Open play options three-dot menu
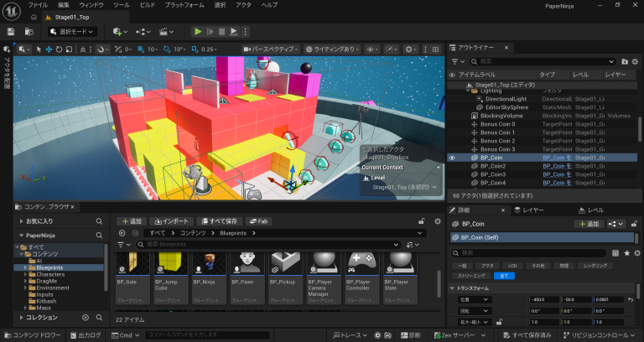Image resolution: width=644 pixels, height=342 pixels. point(245,32)
